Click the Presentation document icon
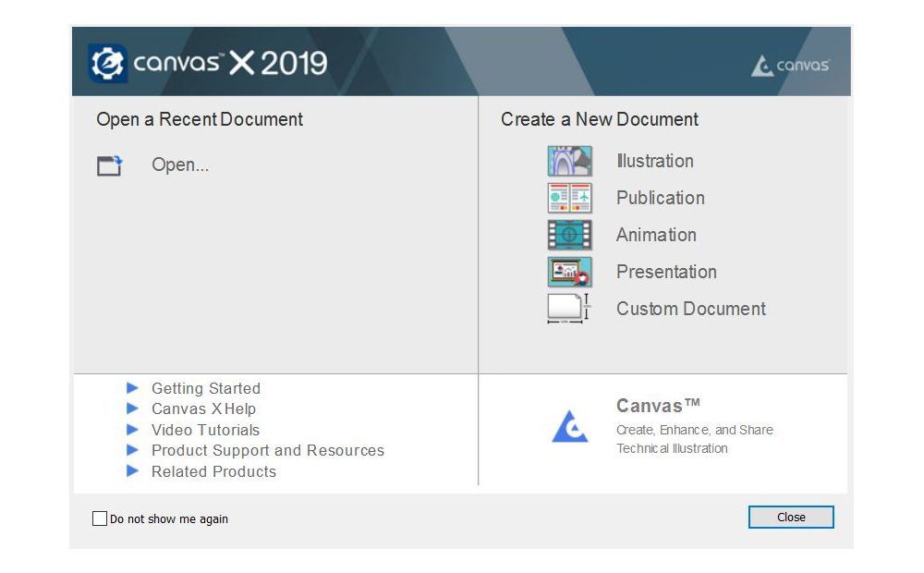The height and width of the screenshot is (573, 924). [x=569, y=272]
